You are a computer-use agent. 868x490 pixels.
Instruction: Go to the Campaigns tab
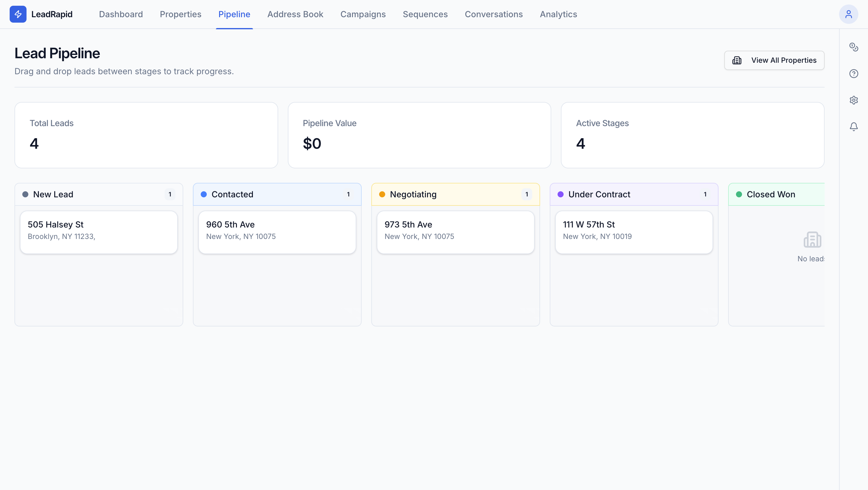363,14
